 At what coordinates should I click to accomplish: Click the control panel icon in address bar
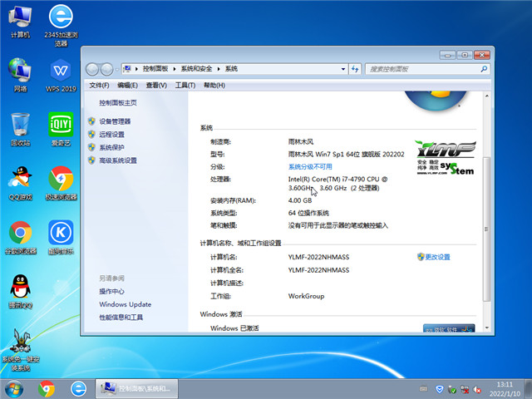coord(127,69)
